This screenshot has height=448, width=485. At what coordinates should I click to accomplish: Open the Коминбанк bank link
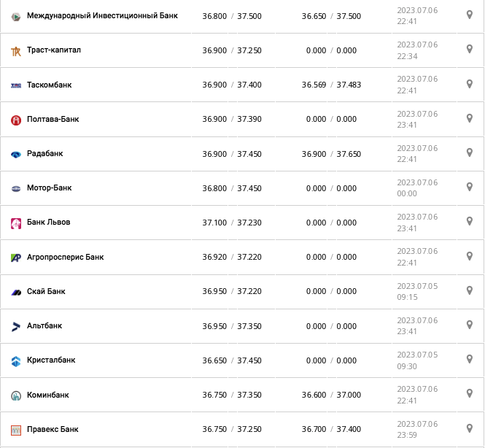tap(48, 395)
